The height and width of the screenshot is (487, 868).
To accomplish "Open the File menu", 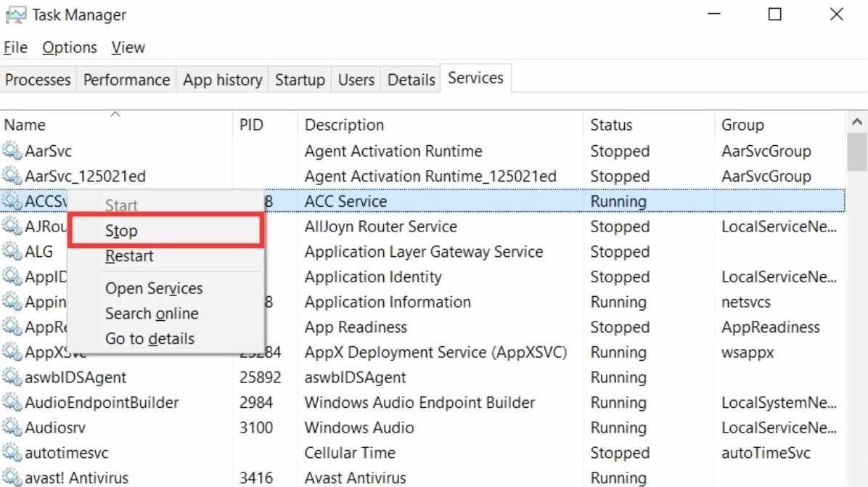I will 15,48.
